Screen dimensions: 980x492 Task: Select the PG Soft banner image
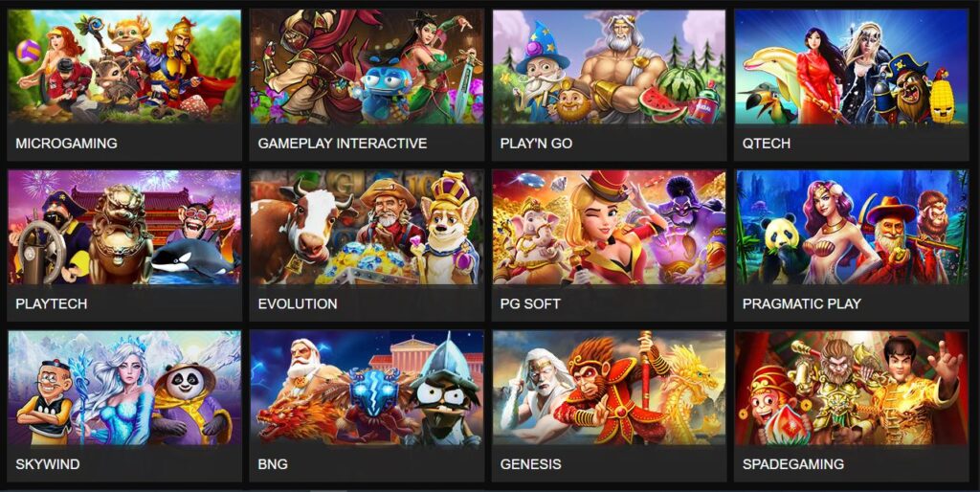609,227
